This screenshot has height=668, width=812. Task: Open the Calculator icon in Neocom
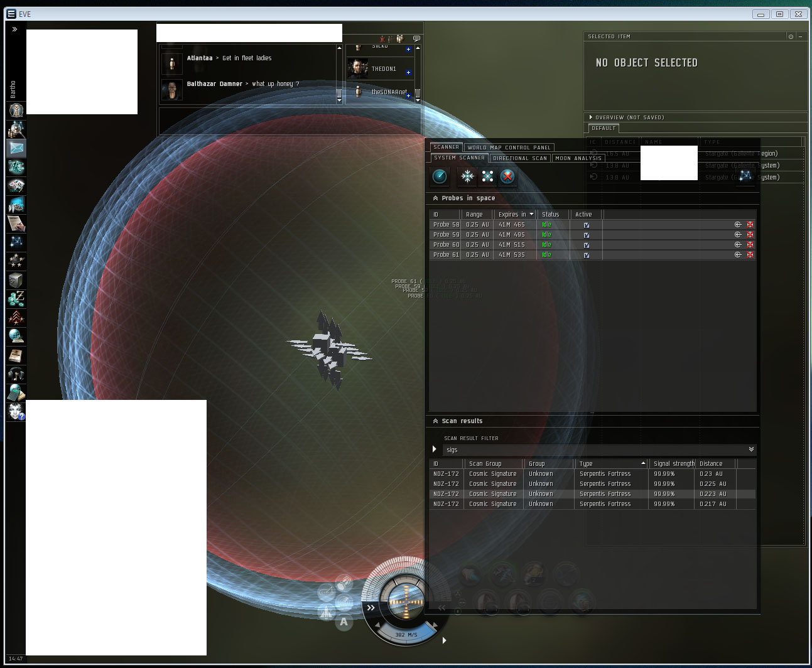click(x=16, y=393)
